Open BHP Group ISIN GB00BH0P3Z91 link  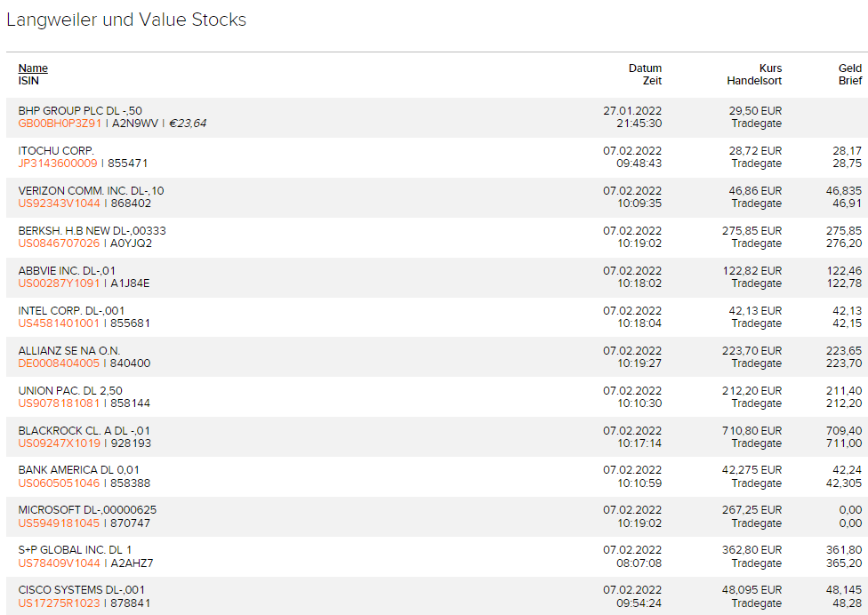[60, 124]
